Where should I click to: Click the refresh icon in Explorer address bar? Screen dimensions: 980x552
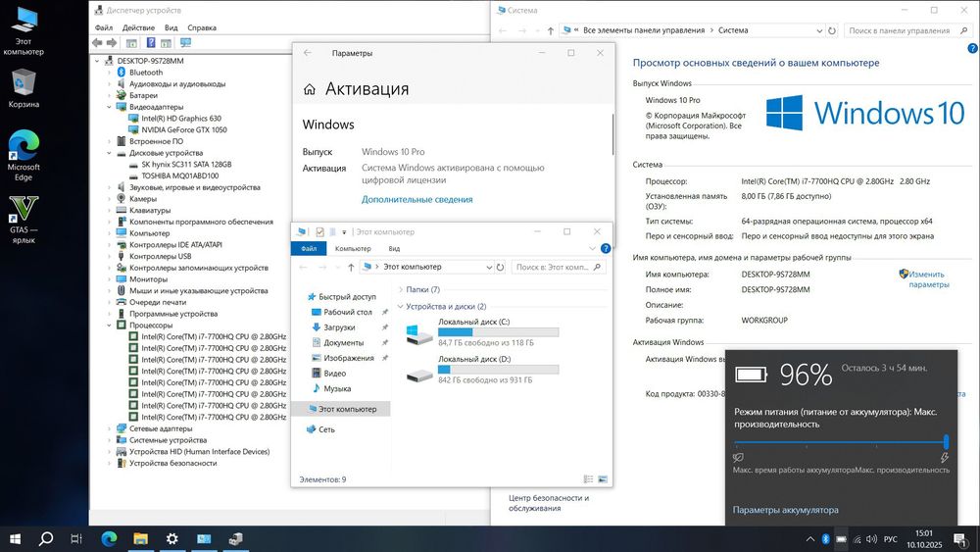pos(500,267)
